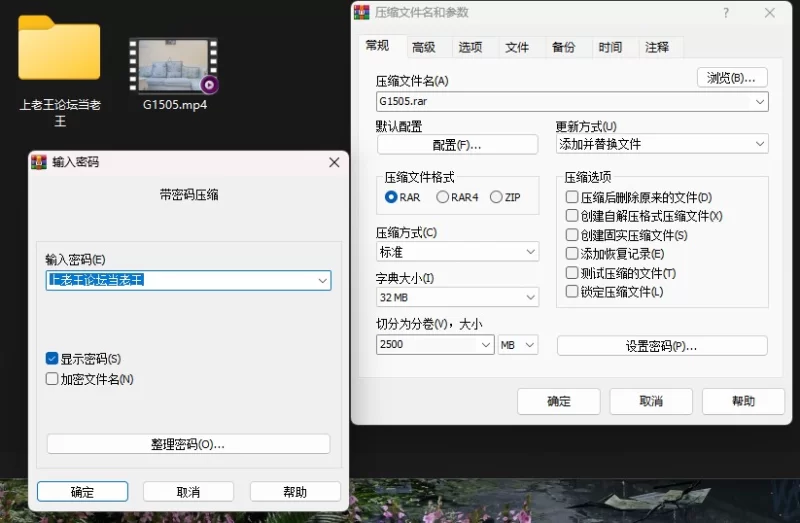
Task: Click WinRAR icon in password dialog title
Action: [x=40, y=162]
